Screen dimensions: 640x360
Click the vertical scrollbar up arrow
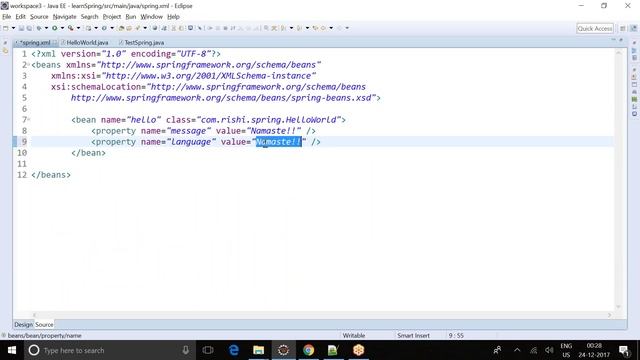coord(619,53)
